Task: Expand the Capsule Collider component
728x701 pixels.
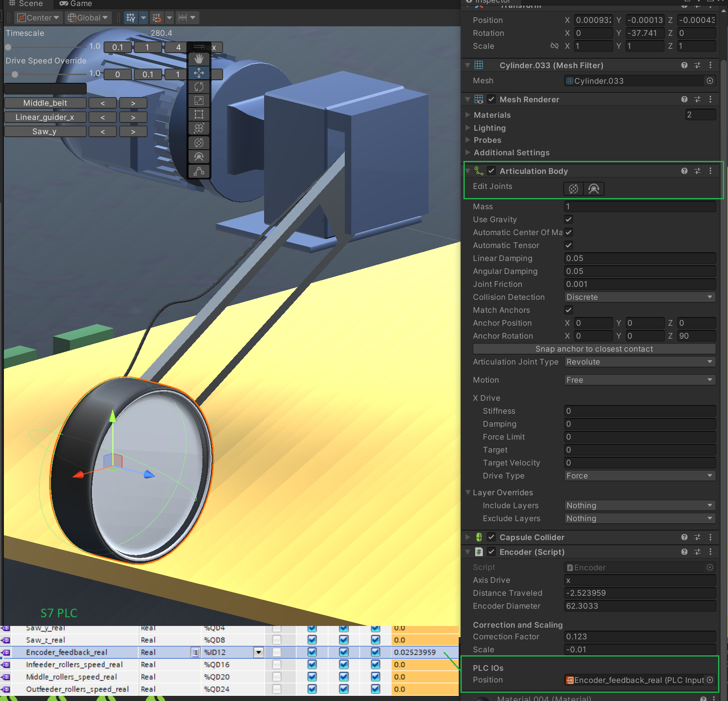Action: (x=468, y=537)
